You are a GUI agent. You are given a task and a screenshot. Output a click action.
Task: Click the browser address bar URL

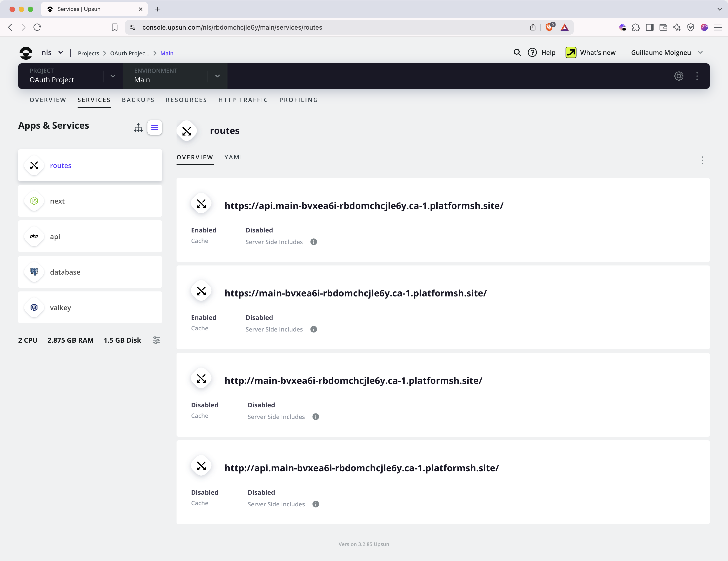(232, 27)
